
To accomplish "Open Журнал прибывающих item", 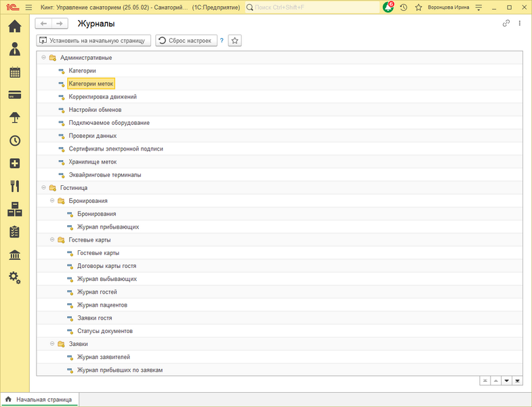I will [108, 227].
